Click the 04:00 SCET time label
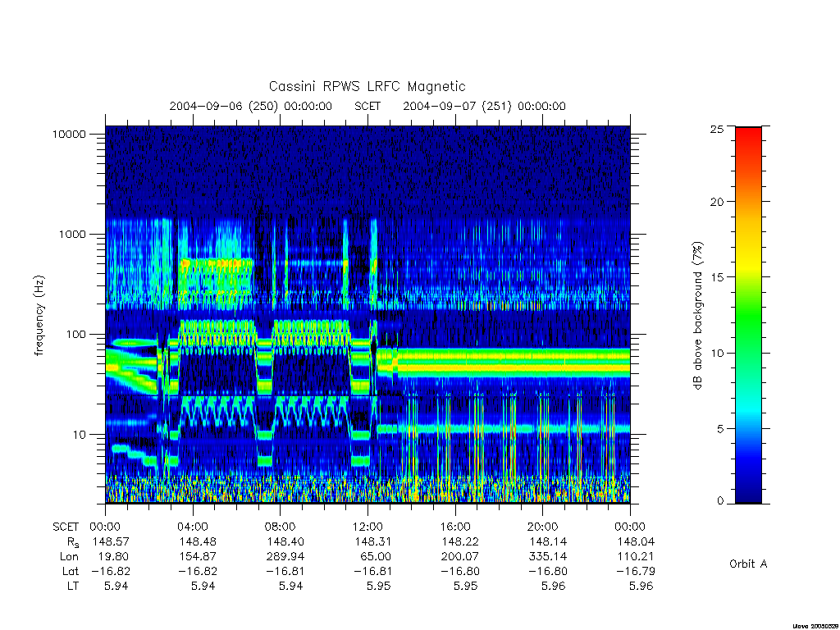This screenshot has height=630, width=840. 193,527
